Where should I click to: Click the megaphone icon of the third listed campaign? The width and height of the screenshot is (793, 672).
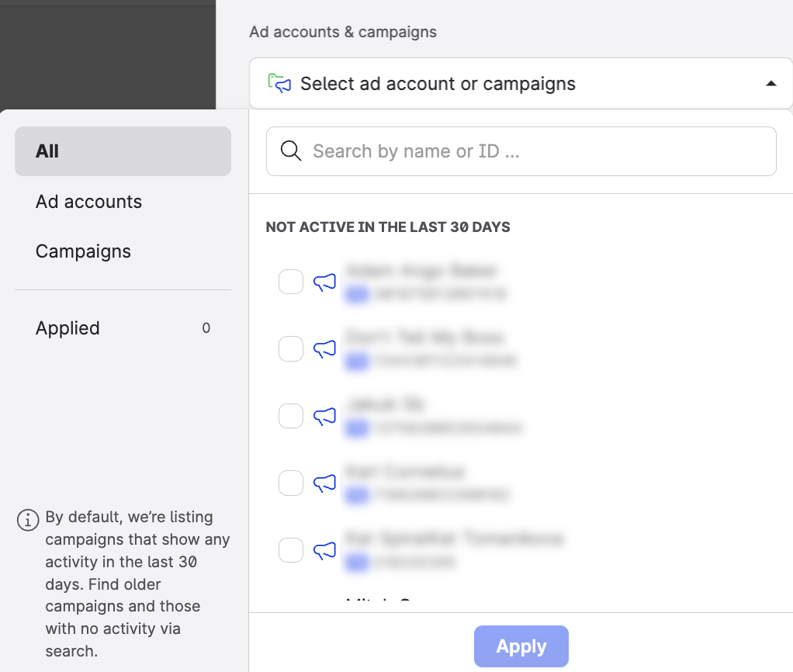325,416
